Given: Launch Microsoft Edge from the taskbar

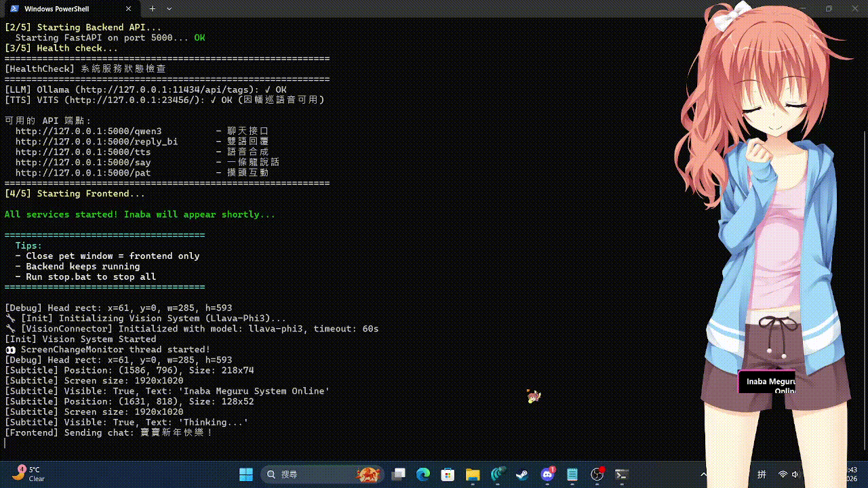Looking at the screenshot, I should [423, 474].
